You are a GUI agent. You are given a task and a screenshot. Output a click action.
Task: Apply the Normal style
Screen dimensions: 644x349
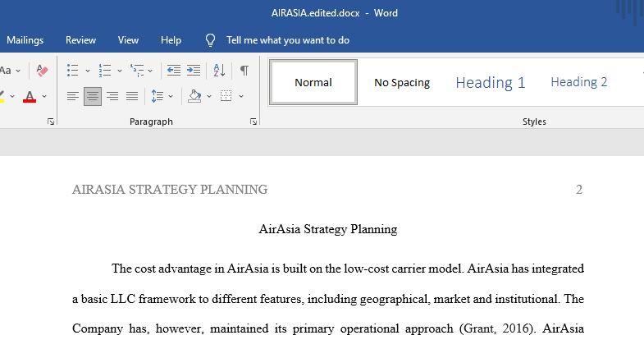point(313,82)
